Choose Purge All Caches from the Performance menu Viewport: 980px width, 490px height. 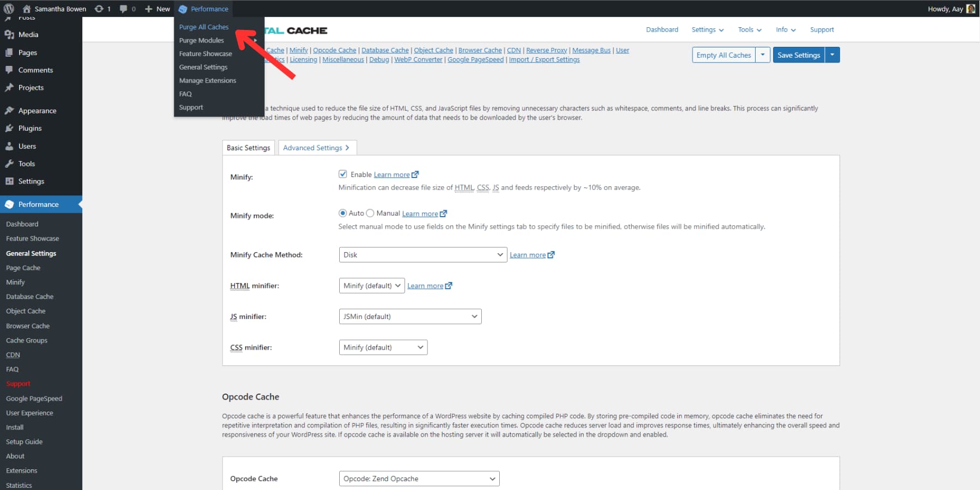(x=204, y=27)
